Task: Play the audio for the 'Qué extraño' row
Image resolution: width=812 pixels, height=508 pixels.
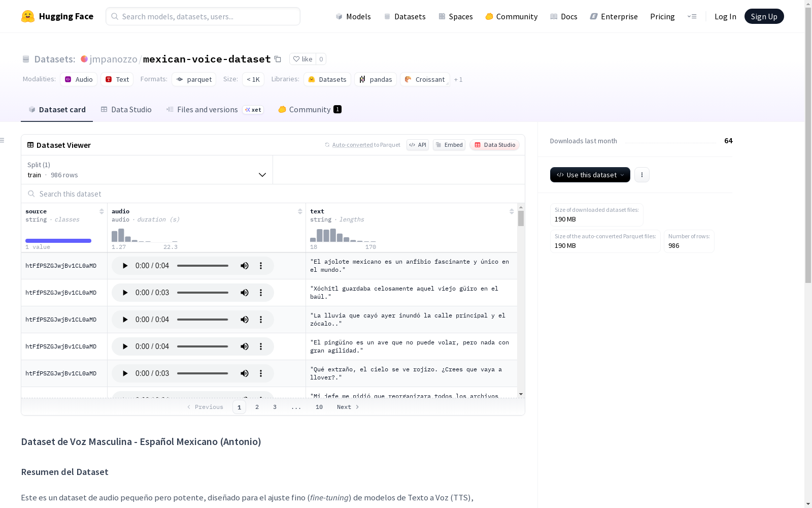Action: point(125,373)
